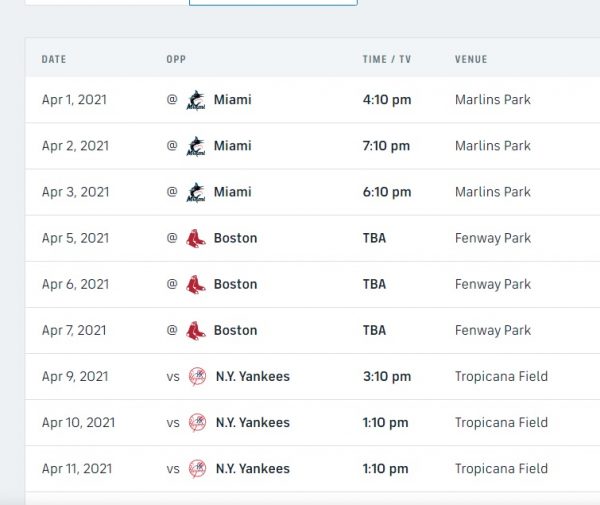Select the outlined tab above the schedule table
Viewport: 600px width, 505px height.
(272, 3)
